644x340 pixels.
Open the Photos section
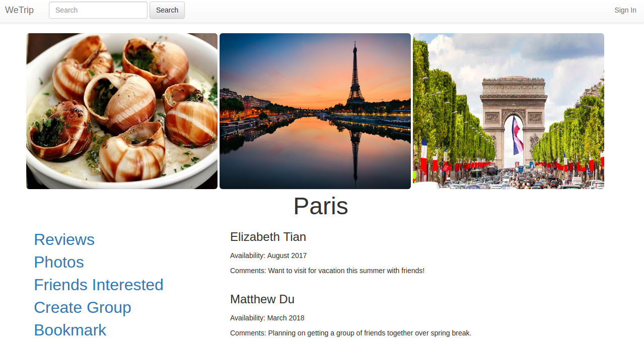click(x=59, y=262)
